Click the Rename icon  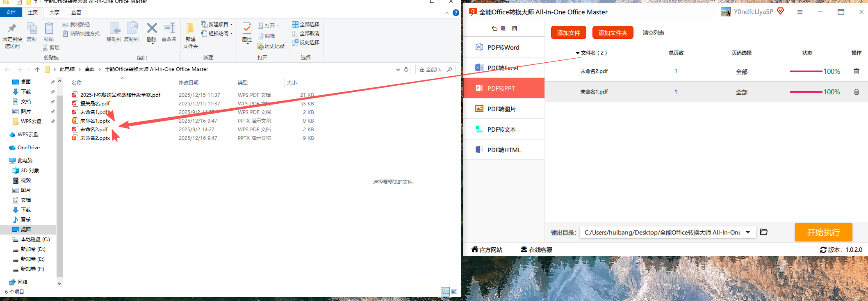pos(169,28)
